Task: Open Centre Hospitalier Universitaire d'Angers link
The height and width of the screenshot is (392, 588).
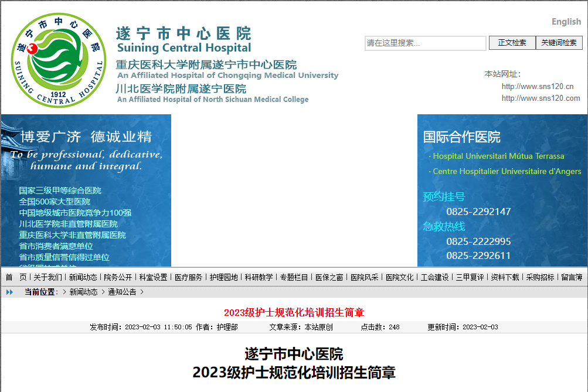Action: click(x=507, y=171)
